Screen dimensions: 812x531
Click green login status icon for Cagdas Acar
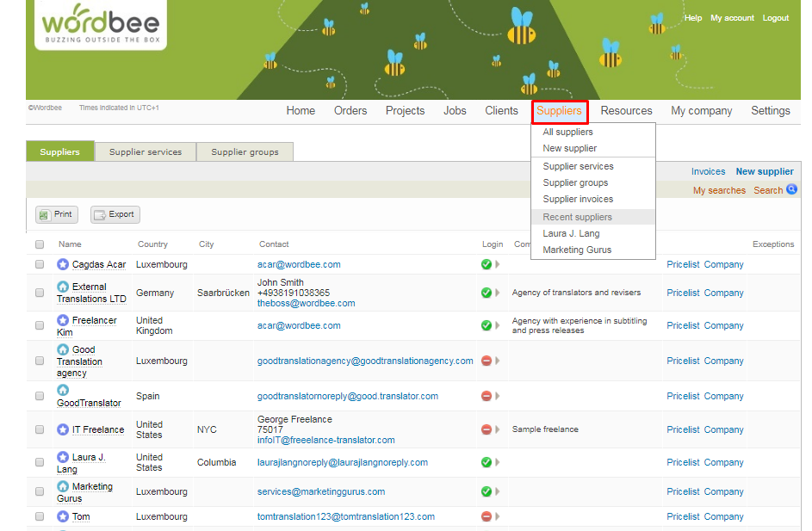tap(487, 264)
